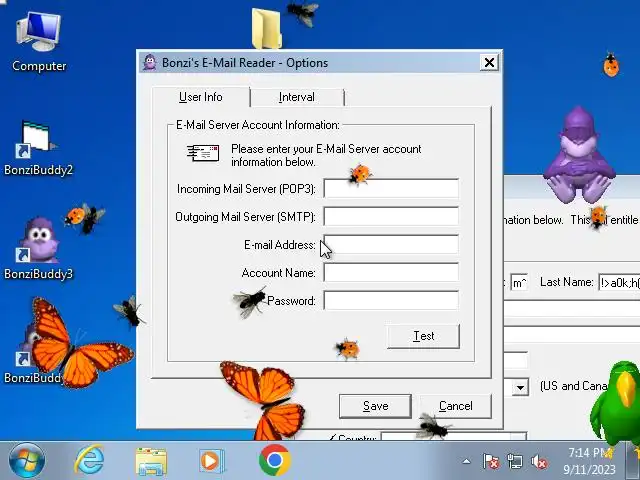The width and height of the screenshot is (640, 480).
Task: Click the Bonzi icon in the Options title bar
Action: click(x=150, y=62)
